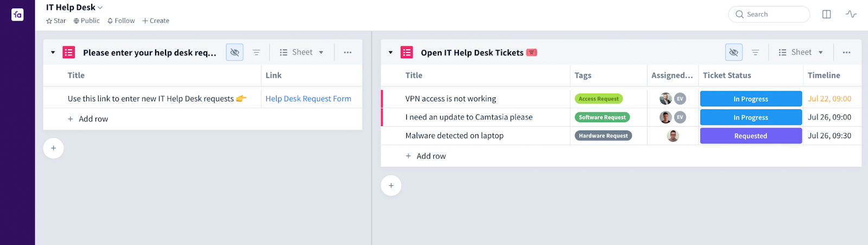Screen dimensions: 868x245
Task: Toggle hidden fields in the help desk request view
Action: (234, 52)
